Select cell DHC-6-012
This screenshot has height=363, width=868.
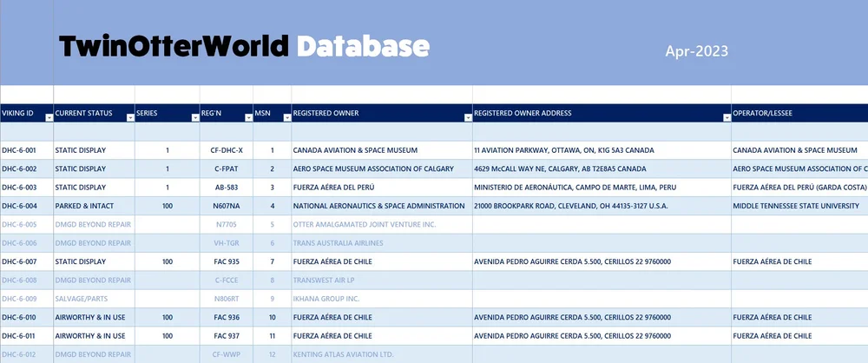tap(27, 354)
